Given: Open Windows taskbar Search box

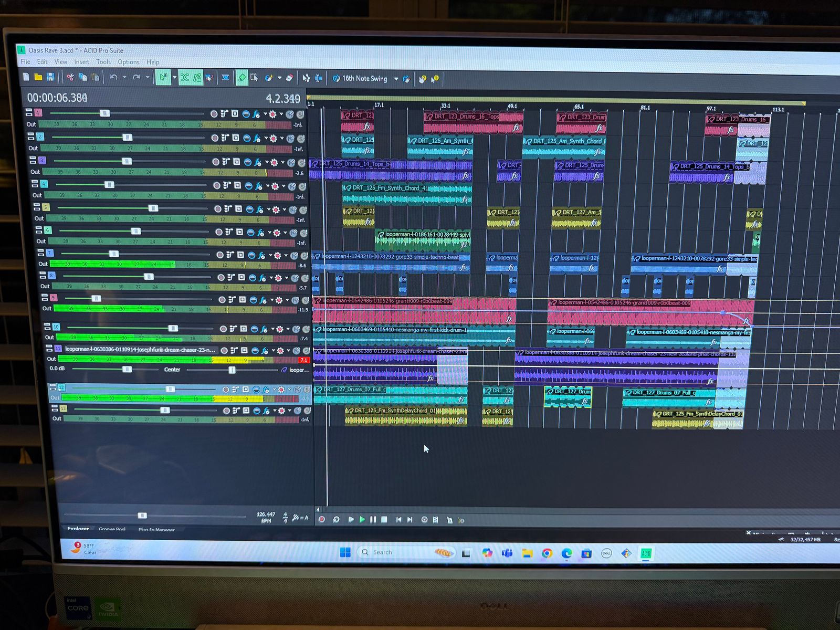Looking at the screenshot, I should [x=382, y=552].
